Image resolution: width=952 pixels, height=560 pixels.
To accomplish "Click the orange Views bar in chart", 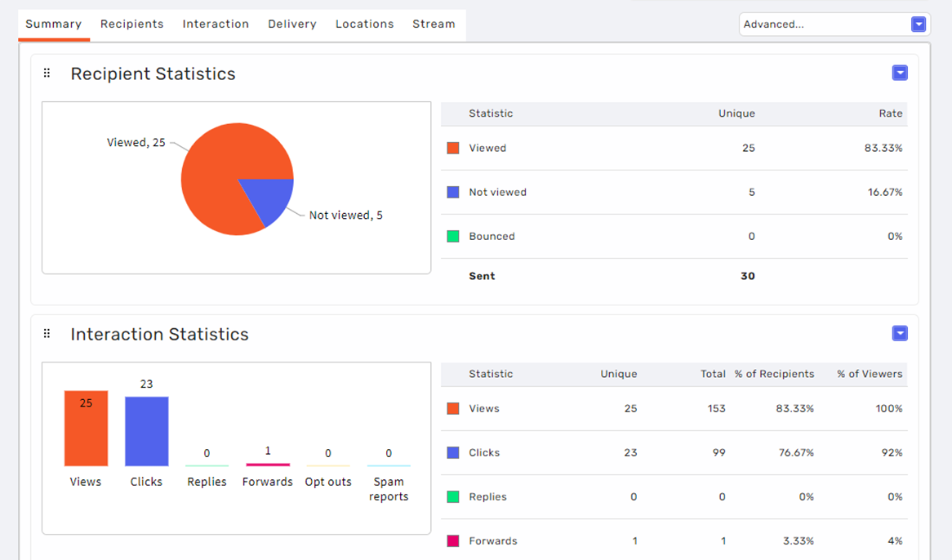I will tap(87, 429).
